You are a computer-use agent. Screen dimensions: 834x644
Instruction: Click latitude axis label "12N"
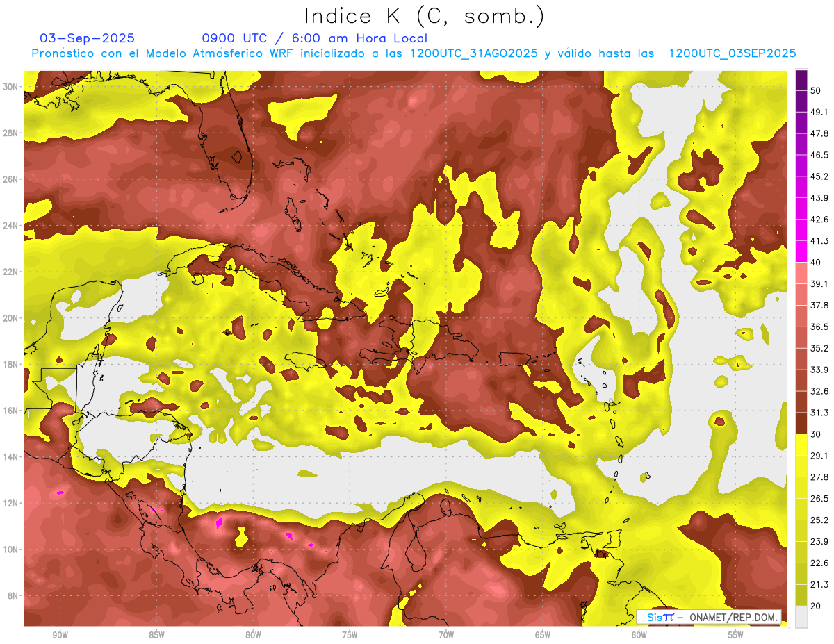click(10, 503)
